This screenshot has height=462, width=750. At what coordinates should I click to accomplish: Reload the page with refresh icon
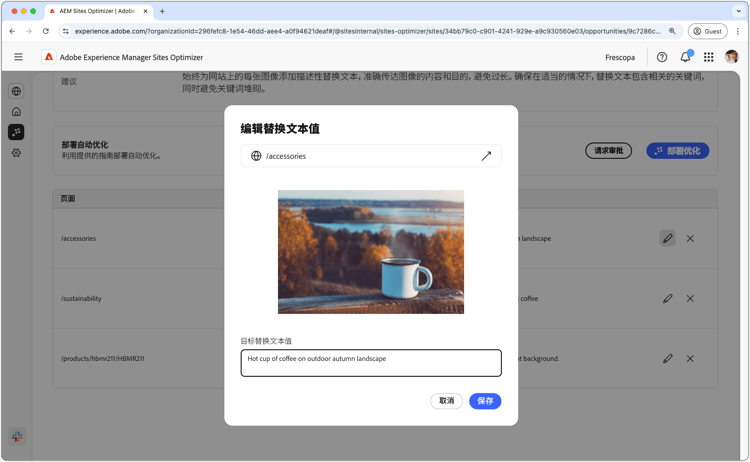coord(45,31)
